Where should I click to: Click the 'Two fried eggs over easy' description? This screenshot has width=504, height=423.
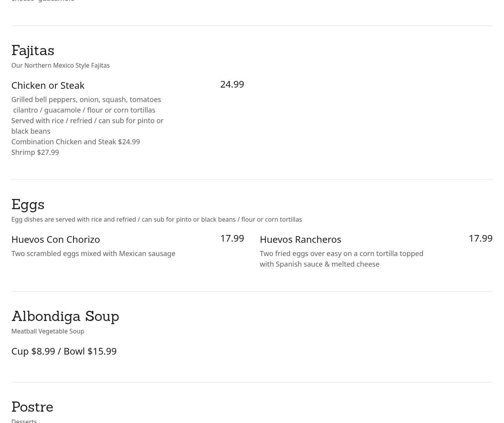(x=341, y=258)
